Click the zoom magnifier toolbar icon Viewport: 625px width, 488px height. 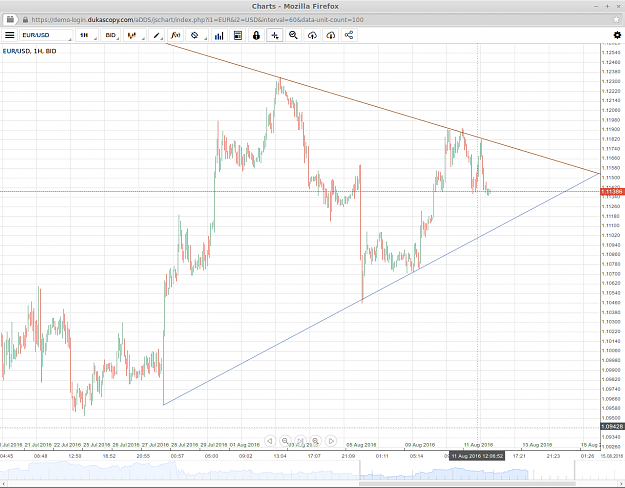[293, 35]
